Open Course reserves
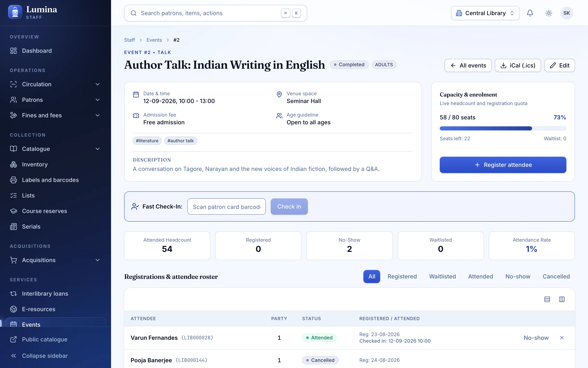Image resolution: width=588 pixels, height=368 pixels. pos(55,211)
